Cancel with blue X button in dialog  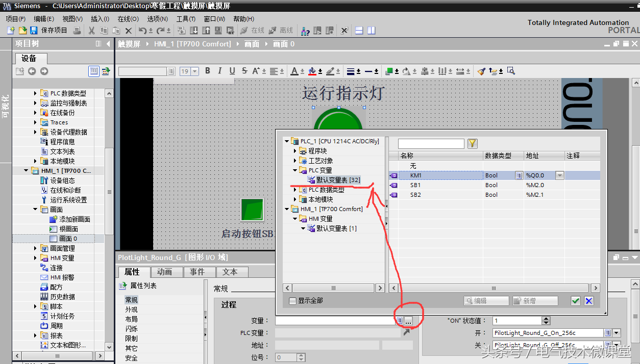[588, 301]
